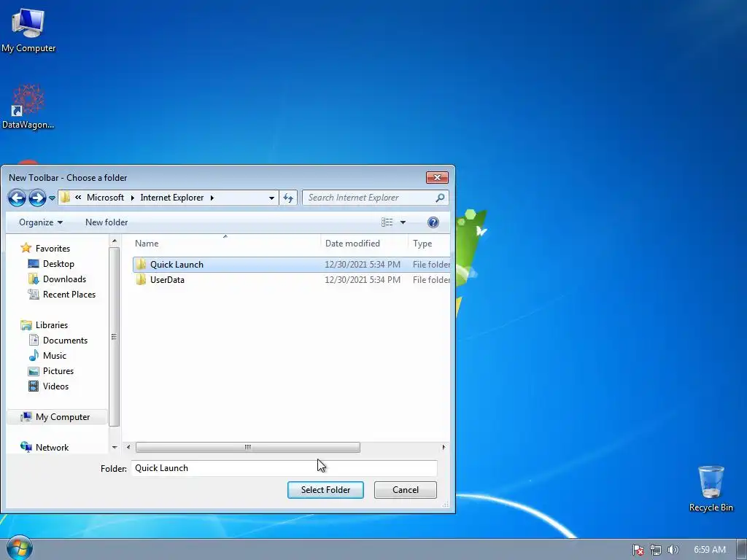This screenshot has width=747, height=560.
Task: Confirm with the Select Folder button
Action: coord(325,489)
